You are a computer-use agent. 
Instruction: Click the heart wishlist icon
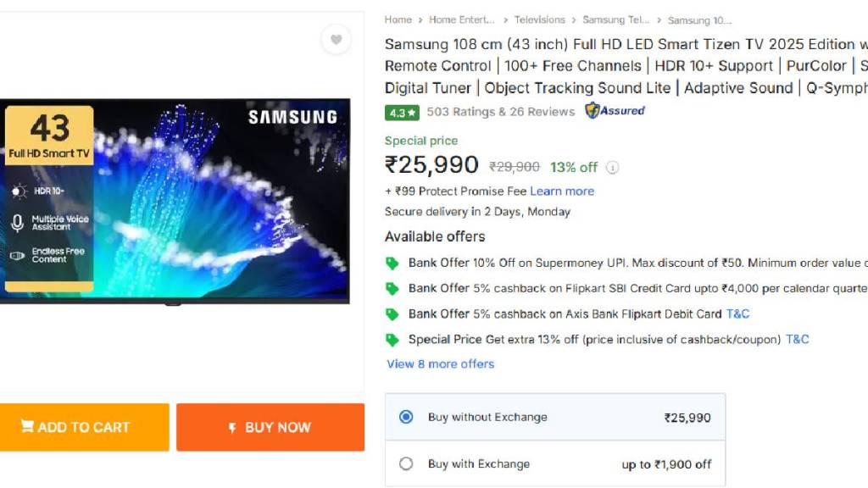point(336,40)
